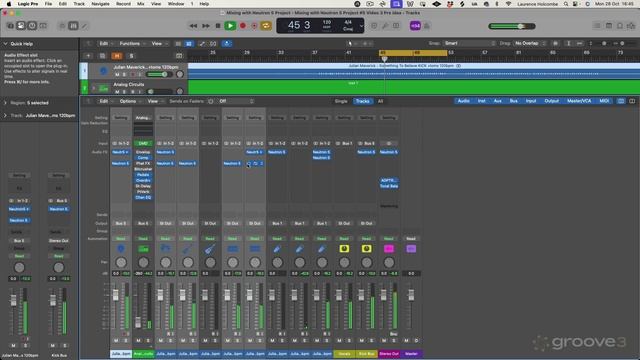640x360 pixels.
Task: Adjust the Julian Maverick track volume slider
Action: coord(159,74)
